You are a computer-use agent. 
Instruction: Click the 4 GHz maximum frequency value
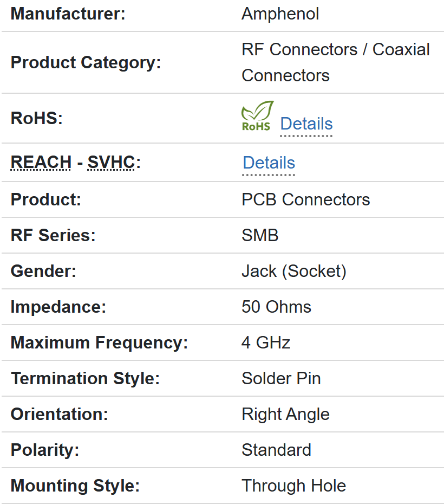[266, 343]
